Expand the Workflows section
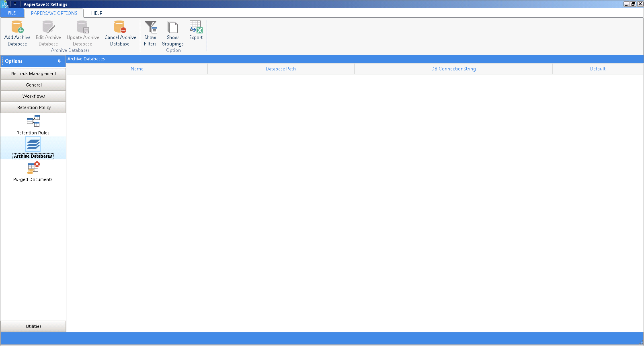The height and width of the screenshot is (346, 644). pos(33,96)
